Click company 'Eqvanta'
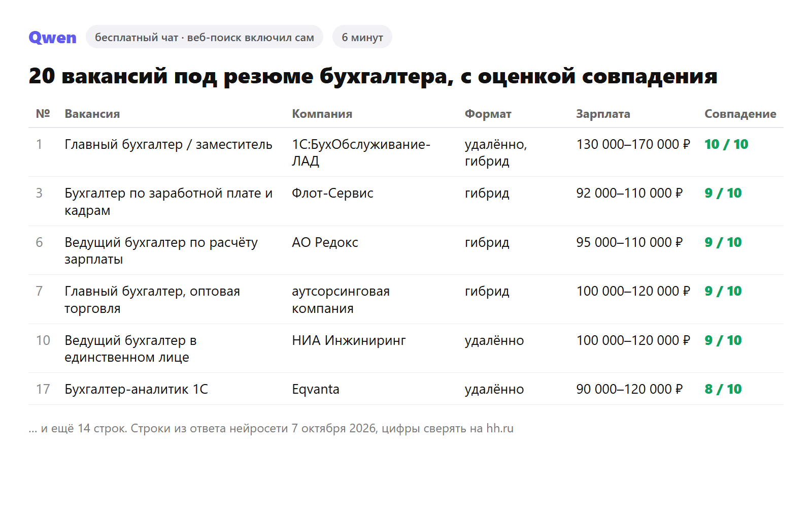This screenshot has height=508, width=812. (316, 389)
